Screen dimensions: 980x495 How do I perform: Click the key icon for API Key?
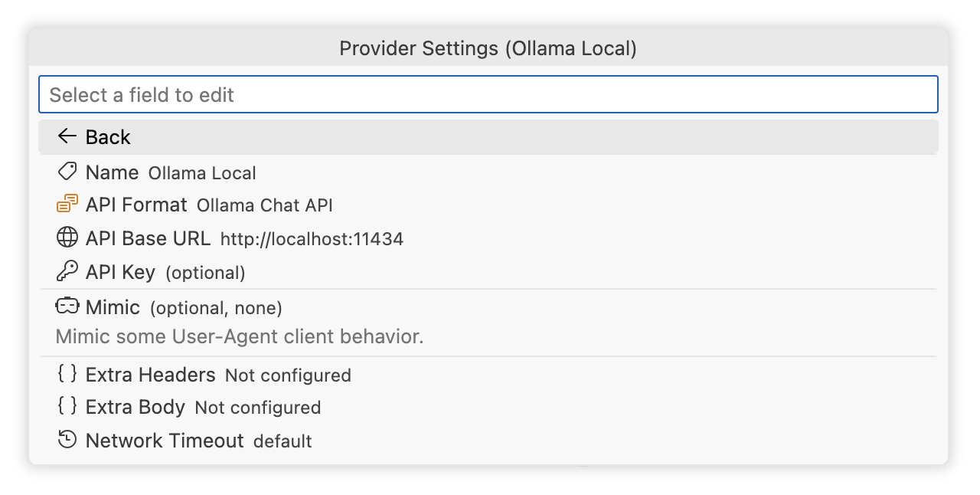pyautogui.click(x=67, y=271)
